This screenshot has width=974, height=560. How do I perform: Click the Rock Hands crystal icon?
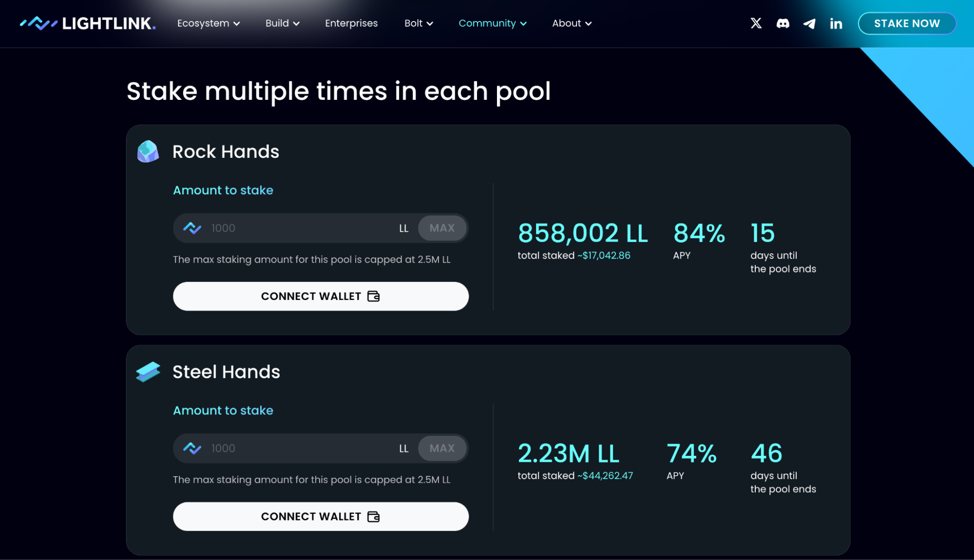[148, 151]
